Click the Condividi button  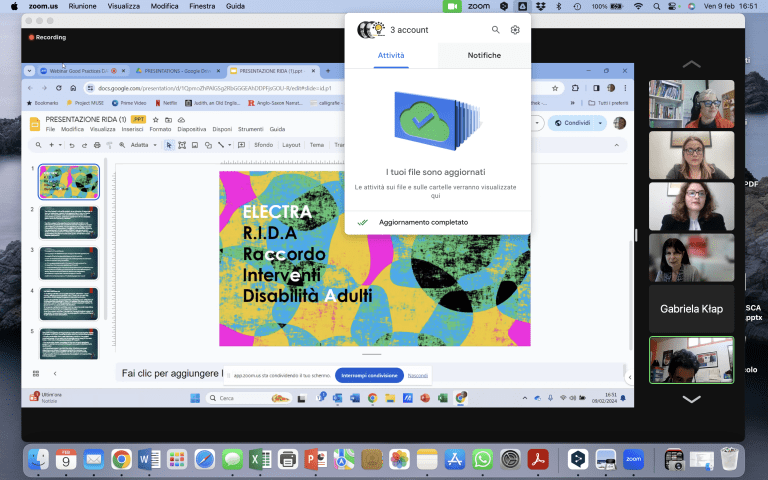572,123
